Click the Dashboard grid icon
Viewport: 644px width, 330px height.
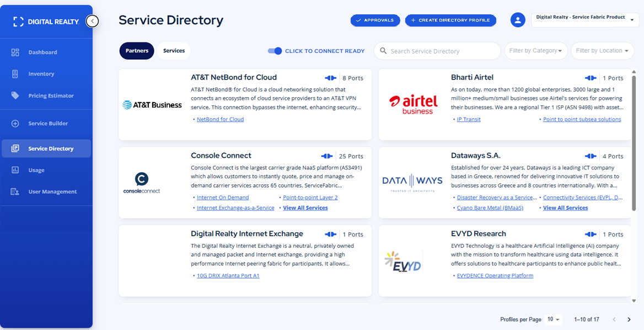pos(15,52)
